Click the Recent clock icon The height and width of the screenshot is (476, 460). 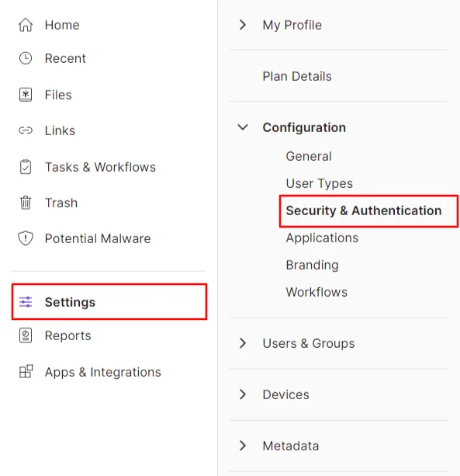(26, 58)
